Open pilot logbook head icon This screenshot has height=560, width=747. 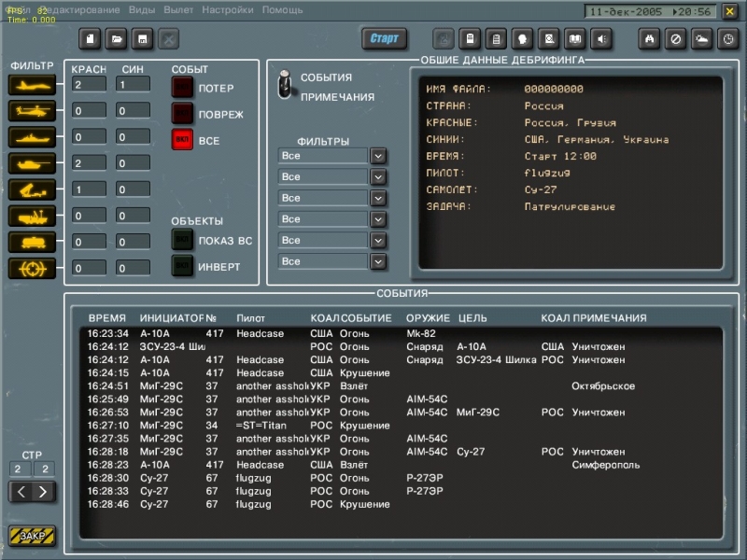[523, 39]
